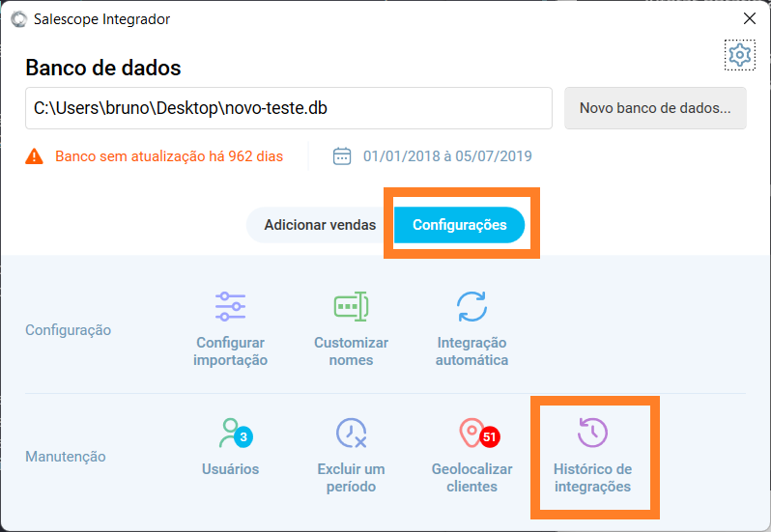The height and width of the screenshot is (532, 771).
Task: Click the 'Integração automática' label
Action: click(472, 351)
